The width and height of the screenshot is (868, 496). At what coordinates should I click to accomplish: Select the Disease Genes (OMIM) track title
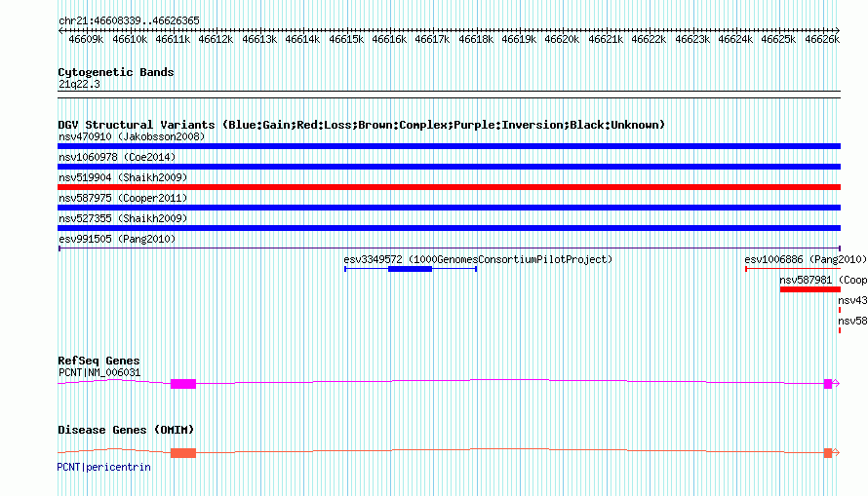pos(126,430)
